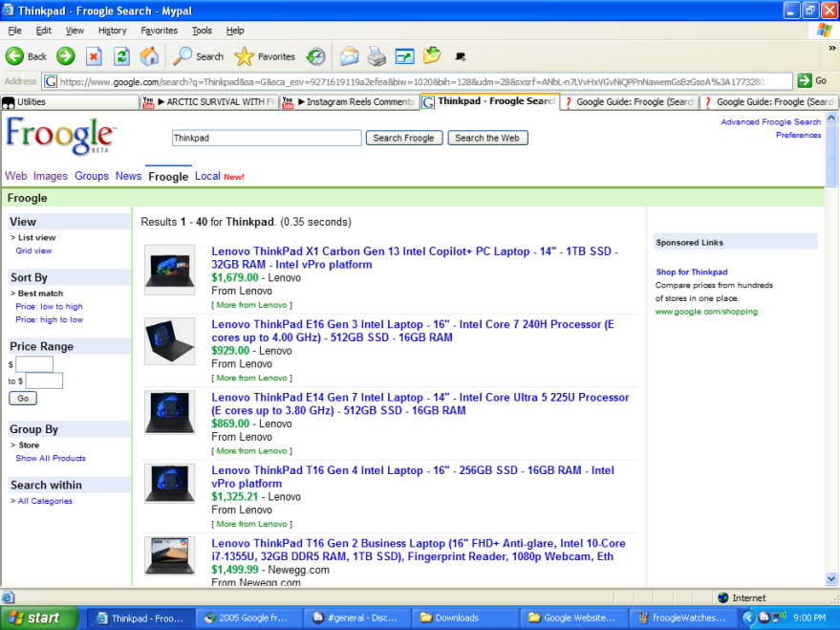Select Show All Products grouping
840x630 pixels.
point(51,458)
